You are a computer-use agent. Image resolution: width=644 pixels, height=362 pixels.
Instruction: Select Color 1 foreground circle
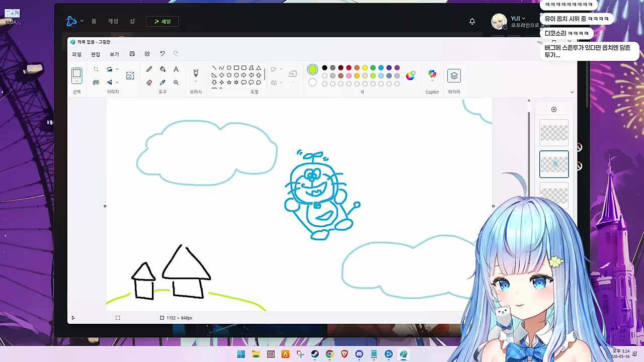tap(312, 69)
